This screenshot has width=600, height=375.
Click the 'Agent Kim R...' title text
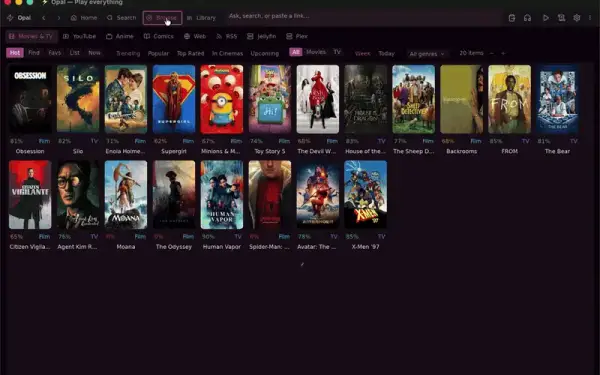pyautogui.click(x=77, y=247)
